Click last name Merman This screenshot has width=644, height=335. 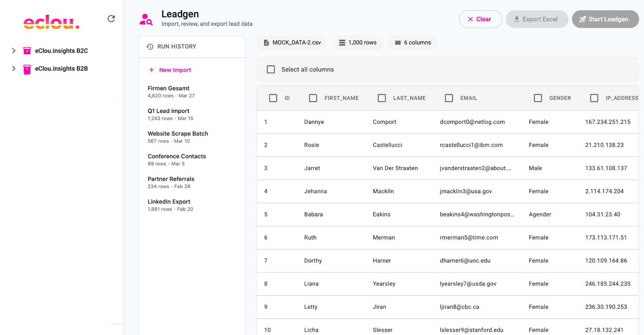point(384,238)
